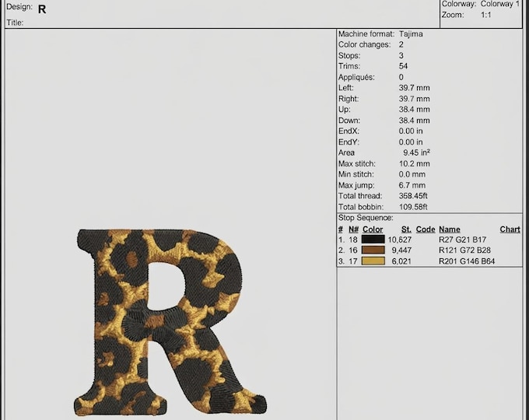
Task: Click the 'Appliqués:' label
Action: (356, 77)
